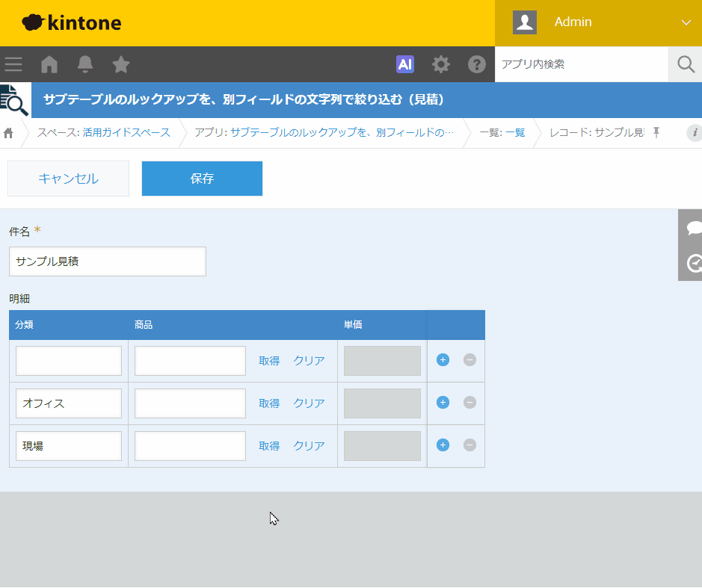Click キャンセル button
Viewport: 702px width, 588px height.
[x=69, y=179]
